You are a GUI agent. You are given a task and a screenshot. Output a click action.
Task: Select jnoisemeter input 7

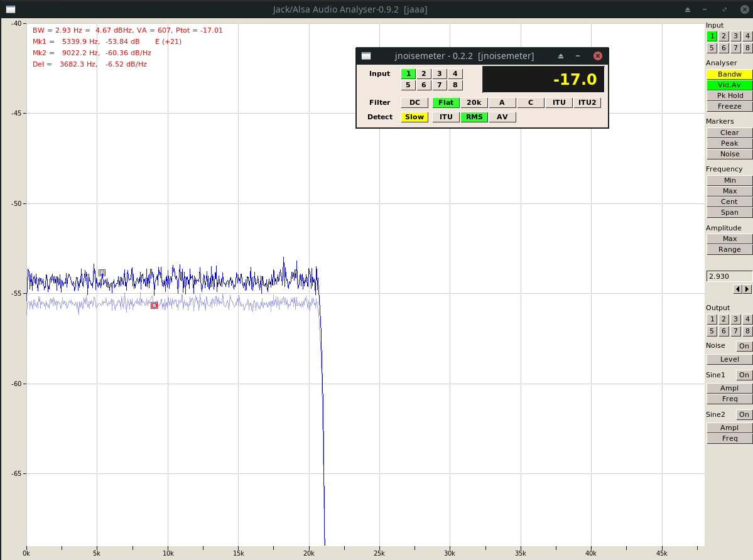coord(440,85)
